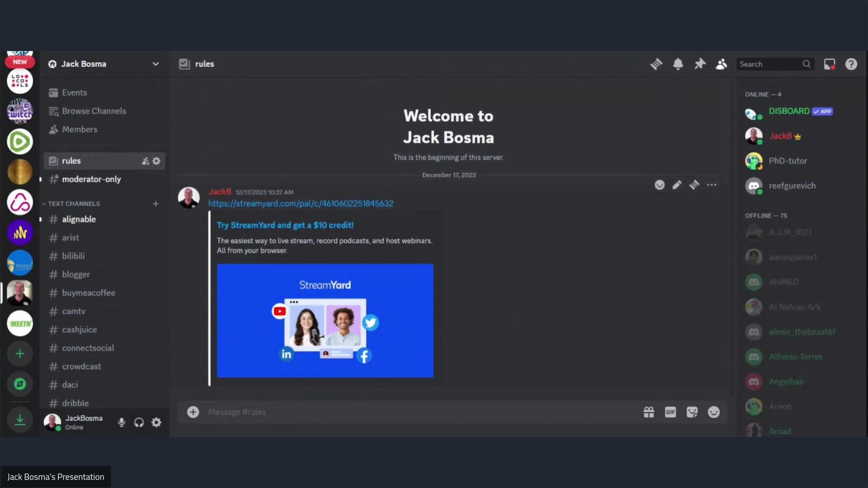The image size is (868, 488).
Task: Click the pinned messages icon
Action: (x=700, y=64)
